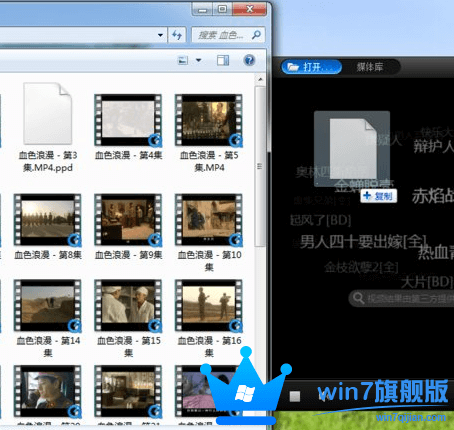Toggle the Explorer preview pane icon
This screenshot has width=454, height=430.
[x=223, y=61]
